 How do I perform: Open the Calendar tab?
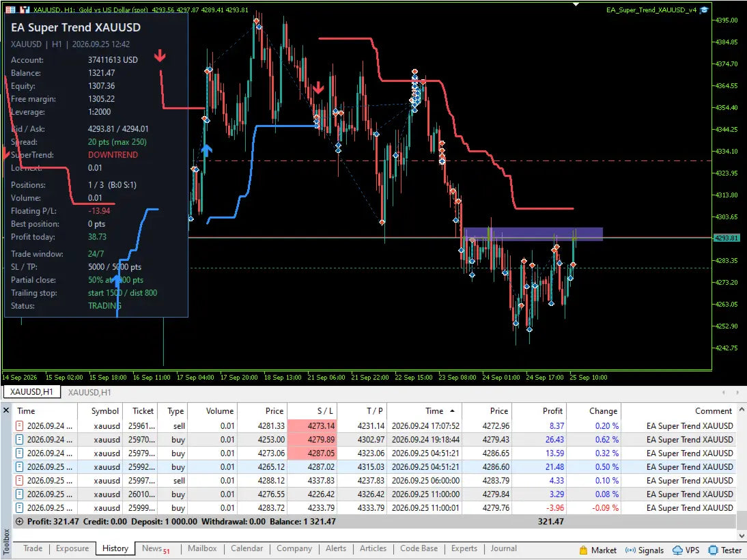pyautogui.click(x=246, y=548)
